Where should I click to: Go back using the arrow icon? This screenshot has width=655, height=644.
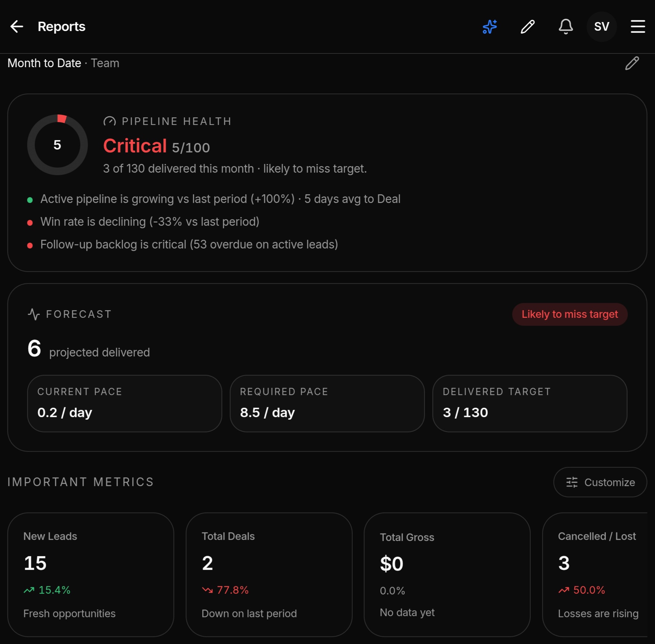(x=17, y=26)
